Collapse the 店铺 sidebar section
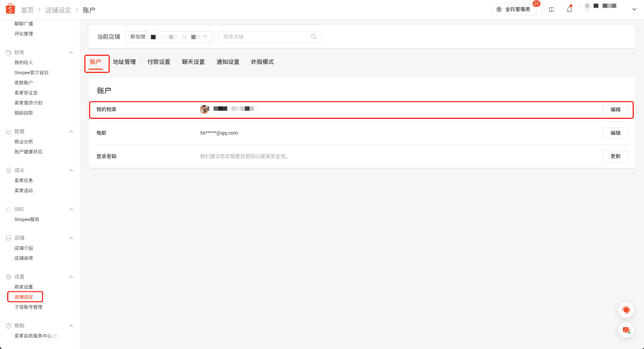The image size is (644, 349). coord(71,238)
